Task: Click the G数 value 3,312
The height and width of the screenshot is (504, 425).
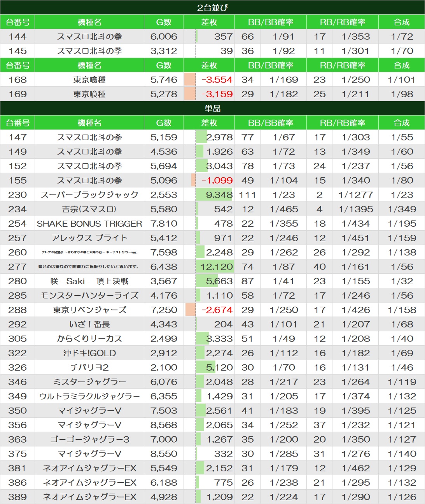Action: (164, 51)
